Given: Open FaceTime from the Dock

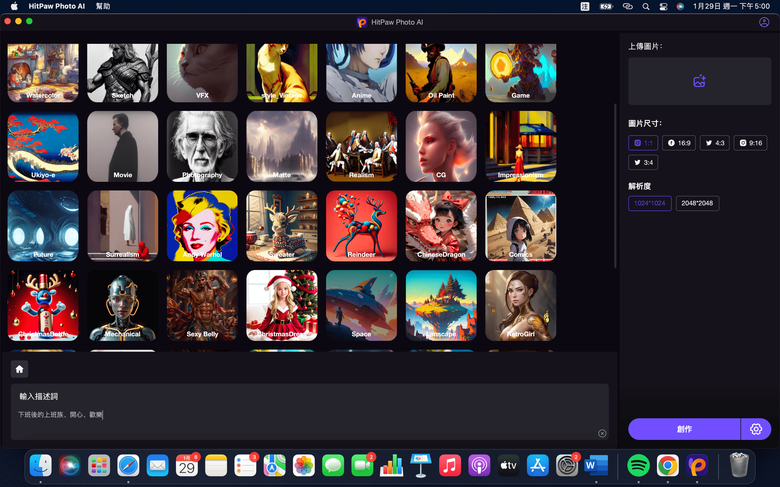Looking at the screenshot, I should pyautogui.click(x=362, y=466).
